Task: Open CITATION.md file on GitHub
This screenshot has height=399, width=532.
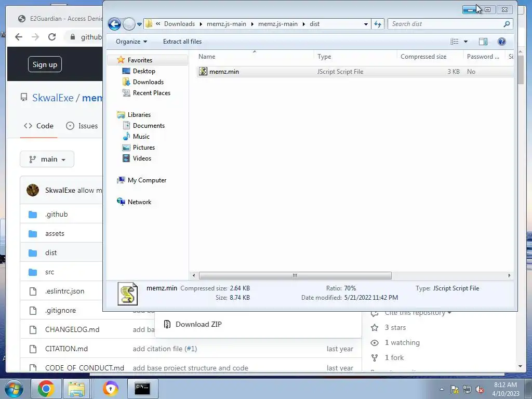Action: tap(66, 349)
